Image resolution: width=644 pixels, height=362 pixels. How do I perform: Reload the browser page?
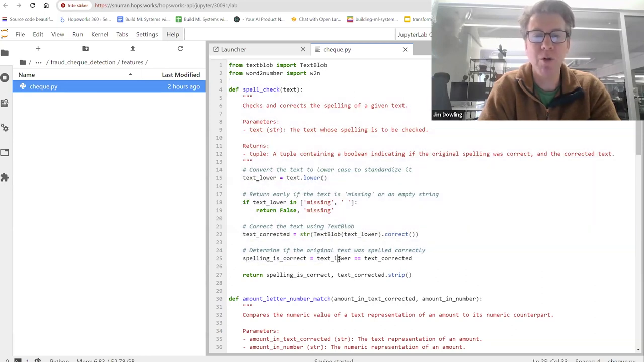pyautogui.click(x=32, y=5)
